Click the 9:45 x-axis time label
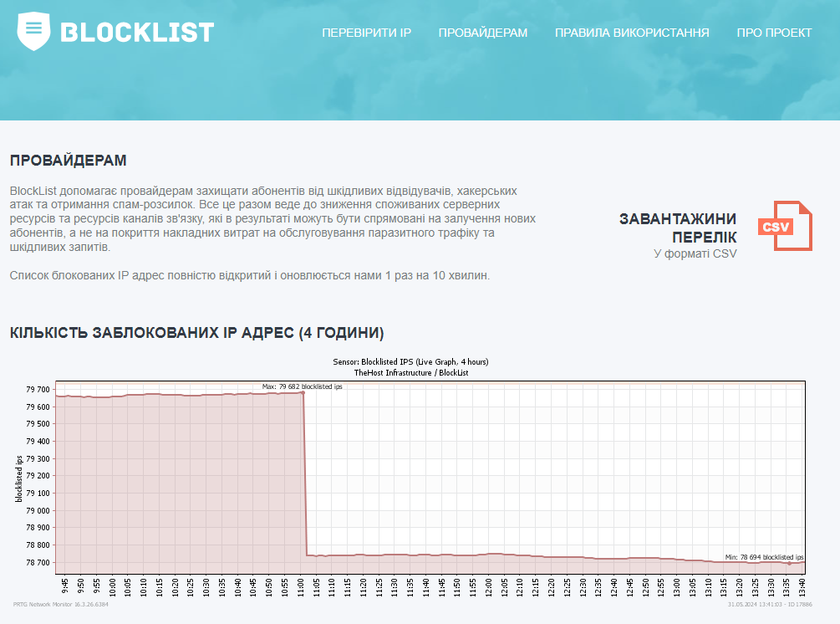This screenshot has height=624, width=840. click(65, 586)
